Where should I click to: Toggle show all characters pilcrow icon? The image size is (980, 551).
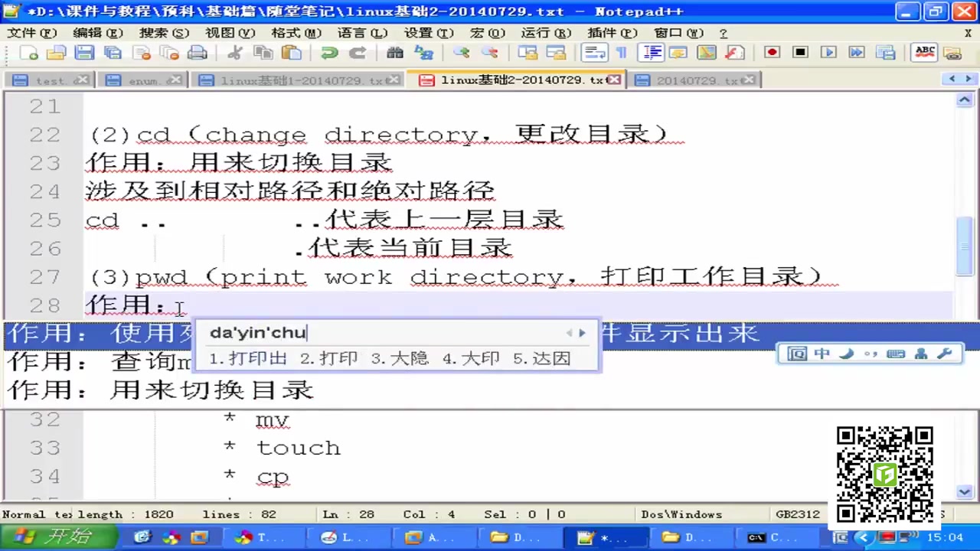click(x=622, y=52)
